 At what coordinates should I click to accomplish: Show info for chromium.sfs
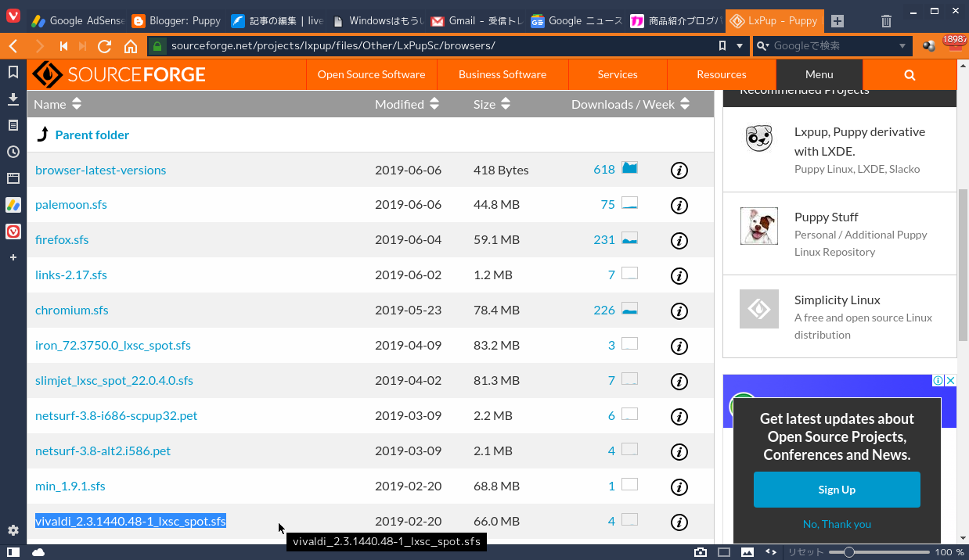pos(679,311)
